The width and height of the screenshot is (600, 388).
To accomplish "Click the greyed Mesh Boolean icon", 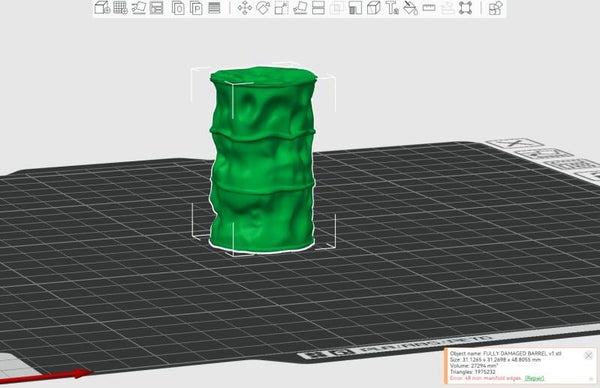I will click(337, 8).
